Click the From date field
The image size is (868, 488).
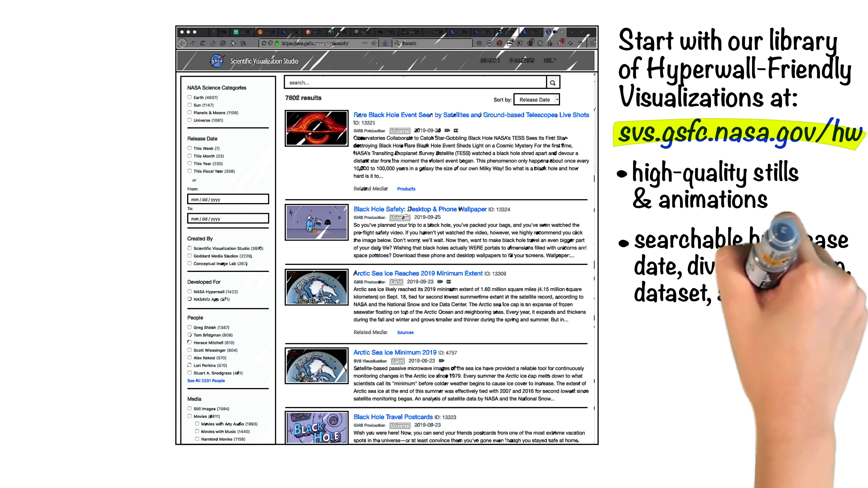[228, 199]
